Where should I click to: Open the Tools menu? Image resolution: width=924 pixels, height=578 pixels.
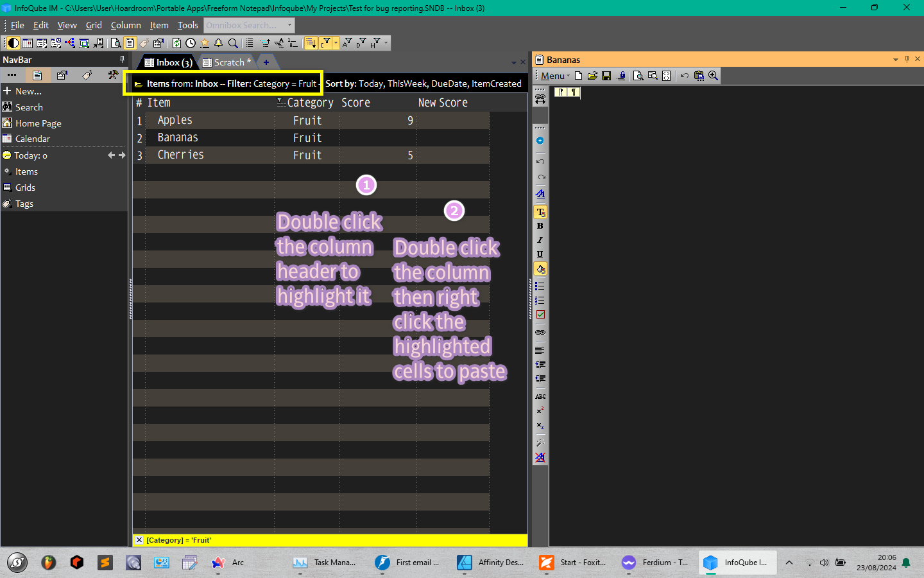pyautogui.click(x=188, y=25)
